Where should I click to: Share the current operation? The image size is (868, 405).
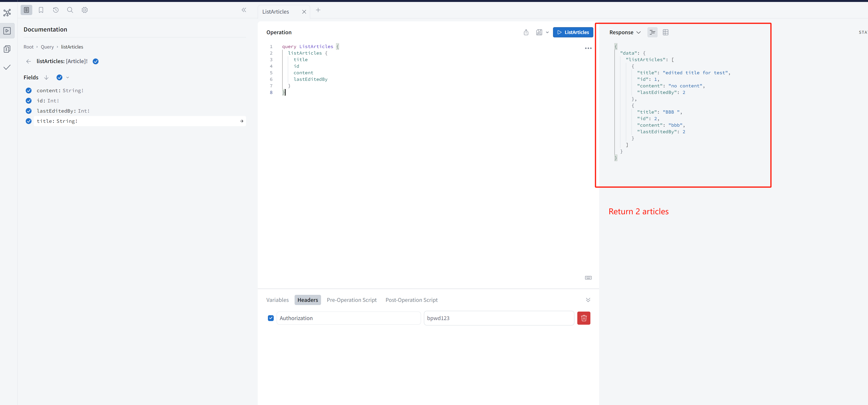(526, 32)
